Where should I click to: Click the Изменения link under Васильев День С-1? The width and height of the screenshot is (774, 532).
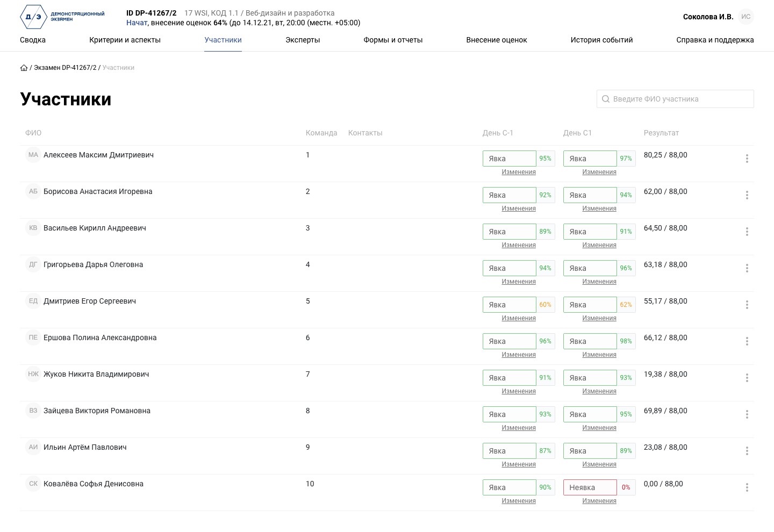coord(519,245)
